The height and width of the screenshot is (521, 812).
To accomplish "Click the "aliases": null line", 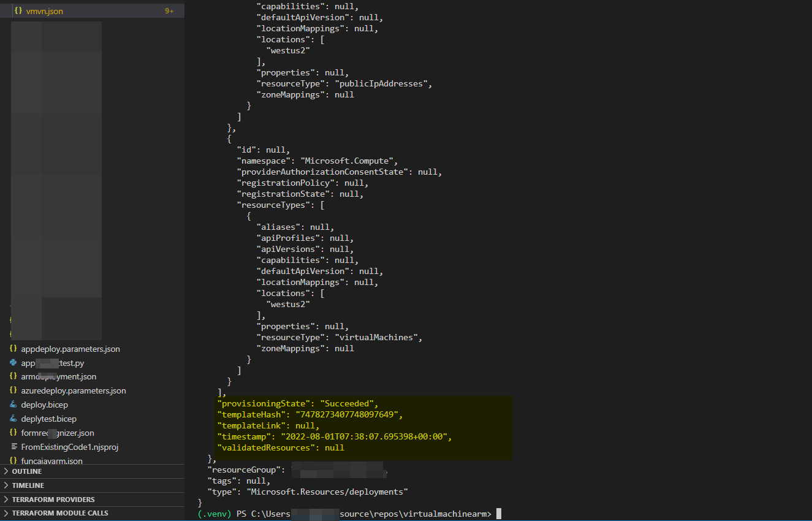I will 295,227.
